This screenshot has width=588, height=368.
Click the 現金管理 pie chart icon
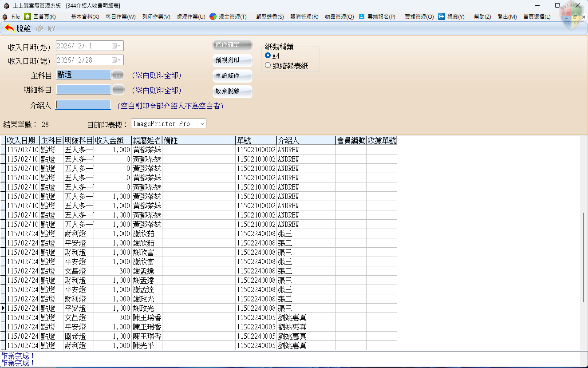click(x=213, y=16)
